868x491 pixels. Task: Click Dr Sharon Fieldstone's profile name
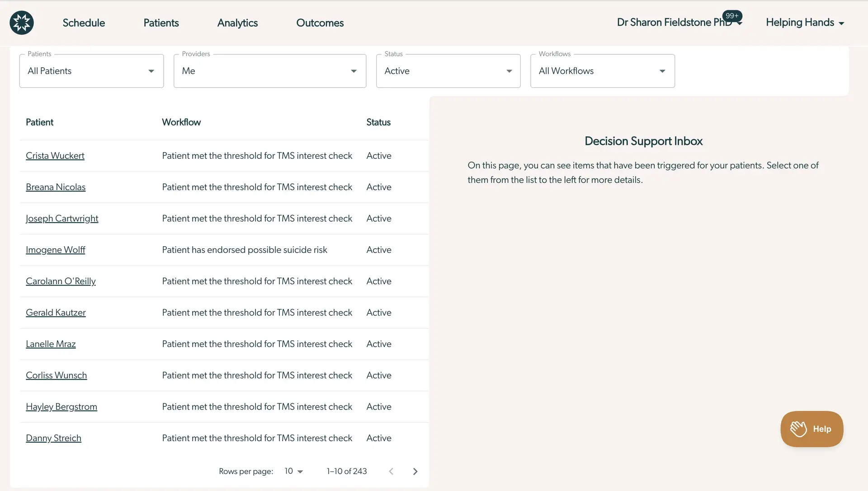[671, 22]
